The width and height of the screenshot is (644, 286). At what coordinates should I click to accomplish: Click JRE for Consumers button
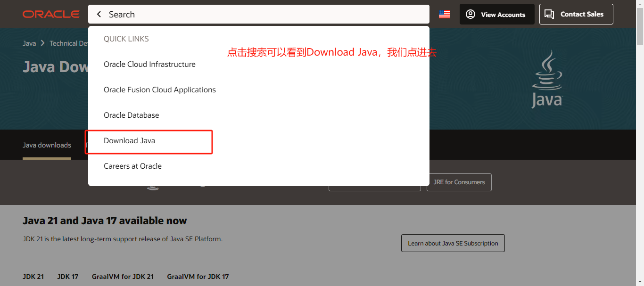click(459, 182)
